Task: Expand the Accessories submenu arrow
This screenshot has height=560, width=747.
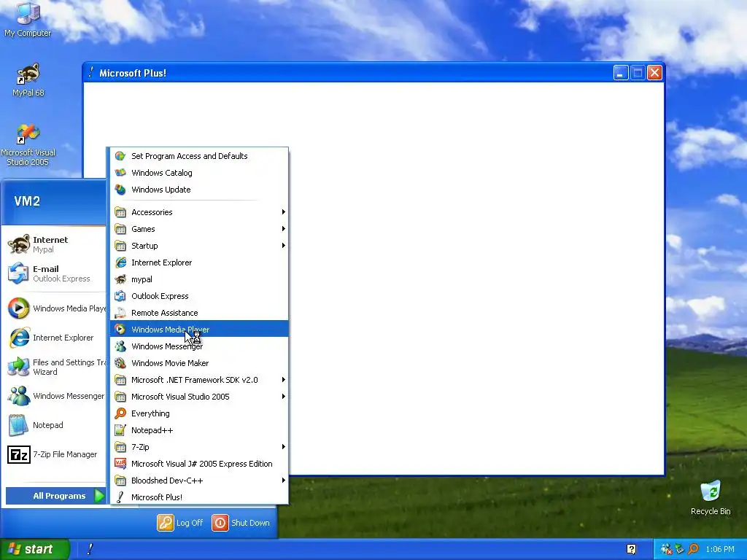Action: pos(284,212)
